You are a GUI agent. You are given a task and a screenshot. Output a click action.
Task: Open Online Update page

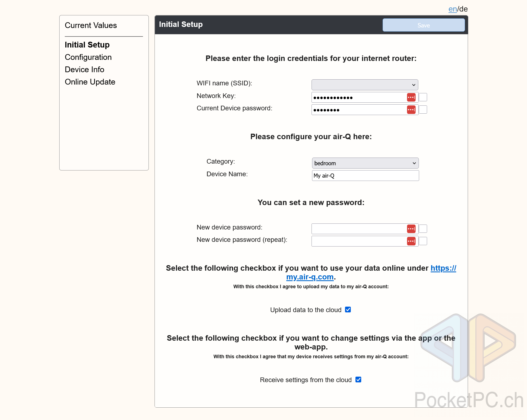tap(90, 82)
